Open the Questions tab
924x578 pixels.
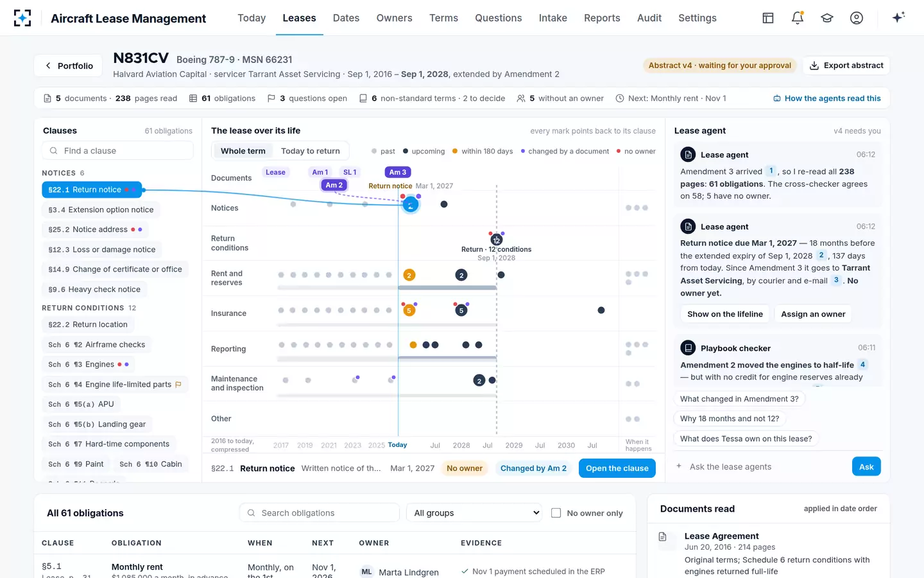point(498,18)
